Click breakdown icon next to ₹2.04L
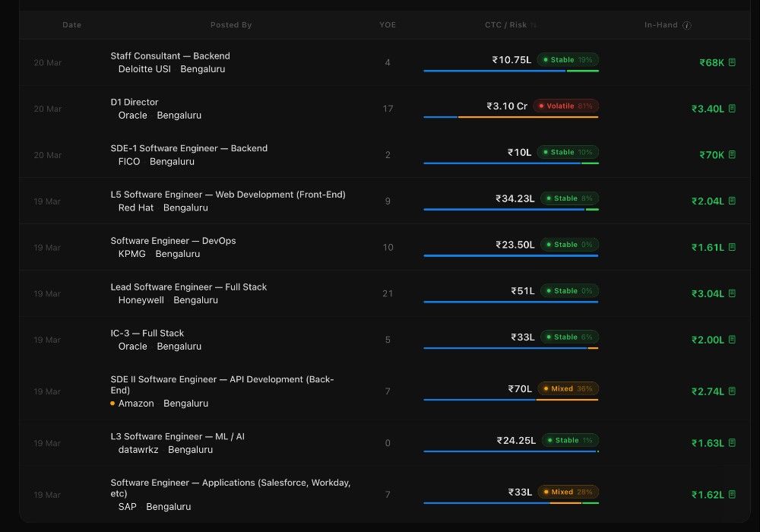760x532 pixels. (732, 201)
